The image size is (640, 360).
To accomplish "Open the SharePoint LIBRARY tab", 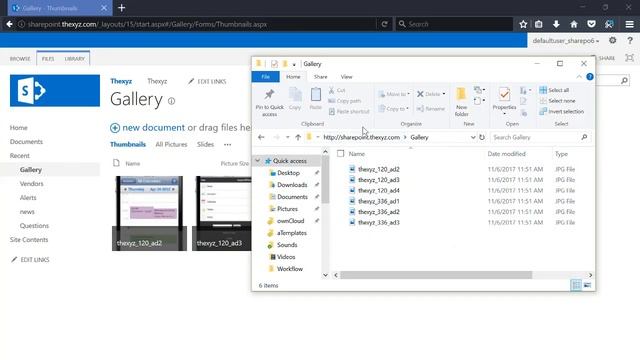I will [75, 59].
